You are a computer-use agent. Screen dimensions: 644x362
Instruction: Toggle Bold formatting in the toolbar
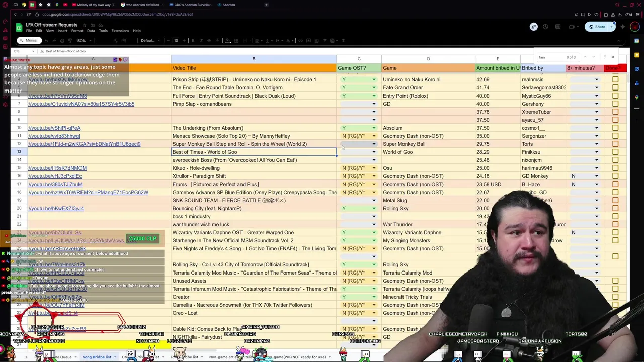193,41
